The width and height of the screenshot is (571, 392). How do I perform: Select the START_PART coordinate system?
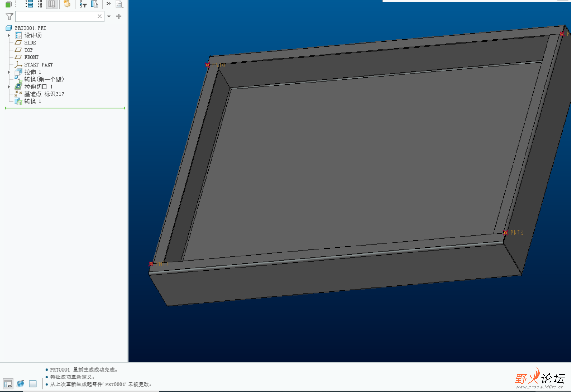(38, 65)
